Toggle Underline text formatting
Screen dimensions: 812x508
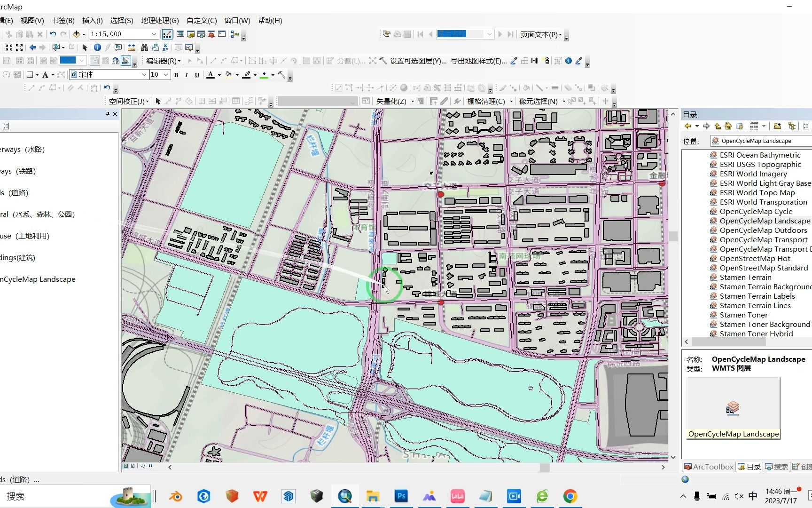[197, 75]
